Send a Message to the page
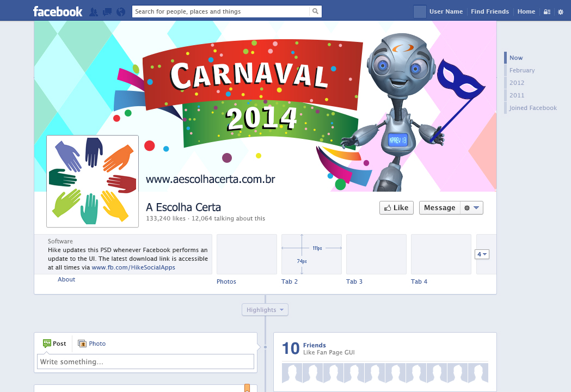Screen dimensions: 571x392 point(439,207)
